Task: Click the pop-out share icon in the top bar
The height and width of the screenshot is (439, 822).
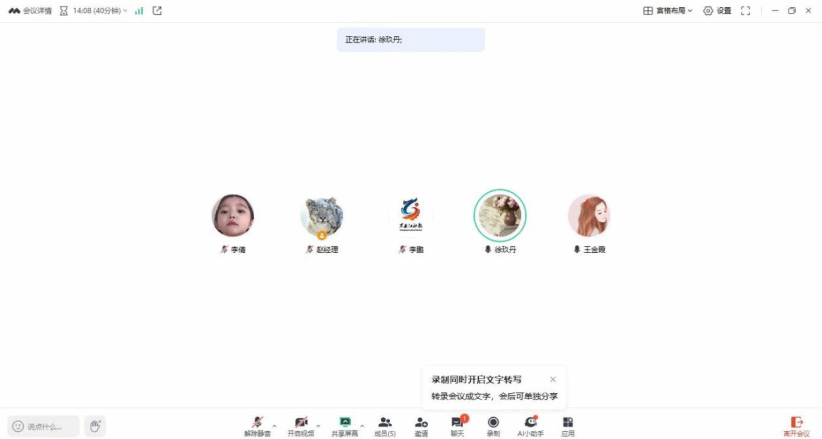Action: click(x=157, y=10)
